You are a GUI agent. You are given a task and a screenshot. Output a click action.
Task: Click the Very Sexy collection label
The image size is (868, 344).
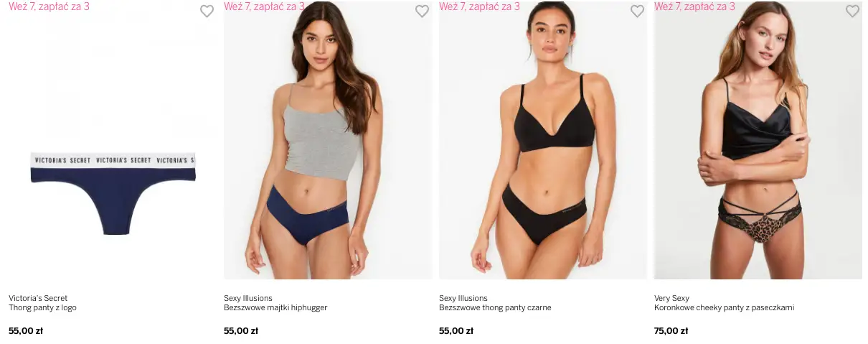pyautogui.click(x=671, y=298)
